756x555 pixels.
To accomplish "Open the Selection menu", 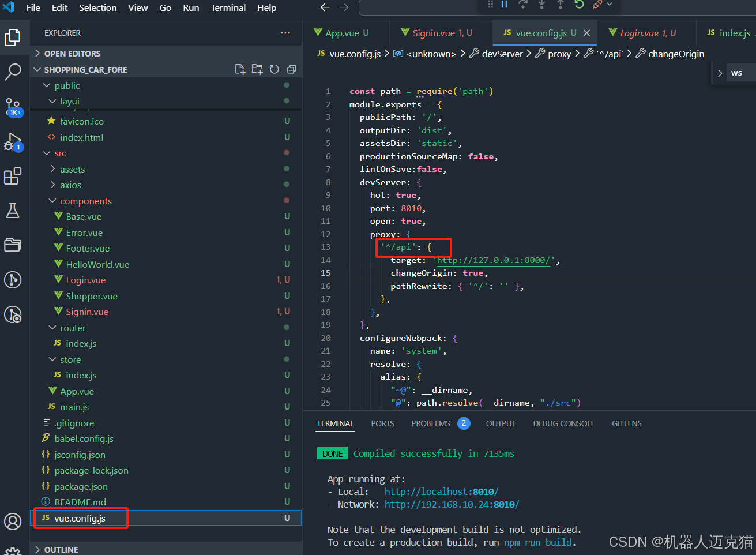I will [x=97, y=7].
